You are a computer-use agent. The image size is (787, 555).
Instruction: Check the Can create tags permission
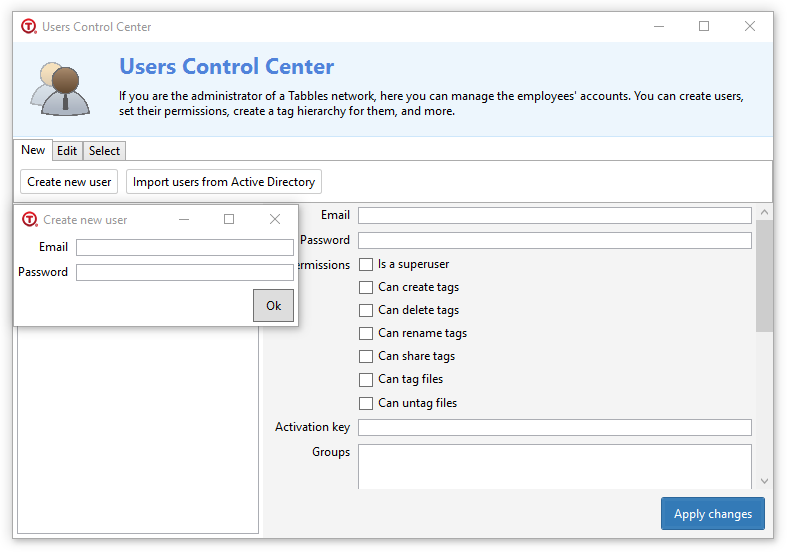[366, 288]
